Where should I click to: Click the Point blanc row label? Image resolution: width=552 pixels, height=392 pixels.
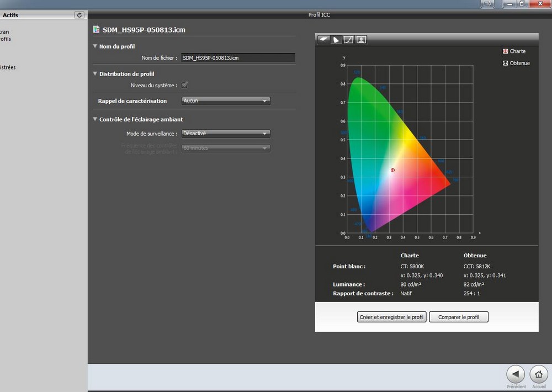349,266
